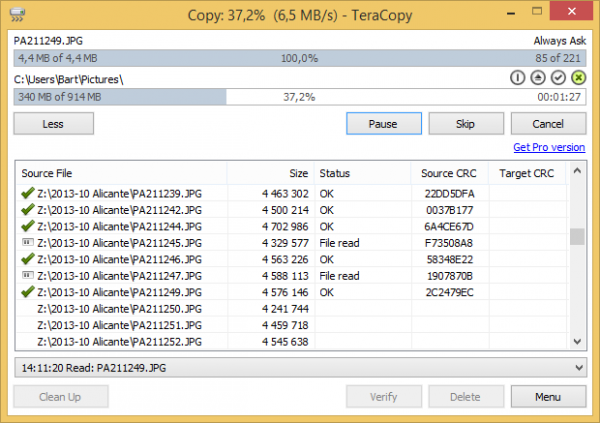This screenshot has height=423, width=600.
Task: Select row Z:\2013-10 Alicante\PA211245.JPG
Action: 292,243
